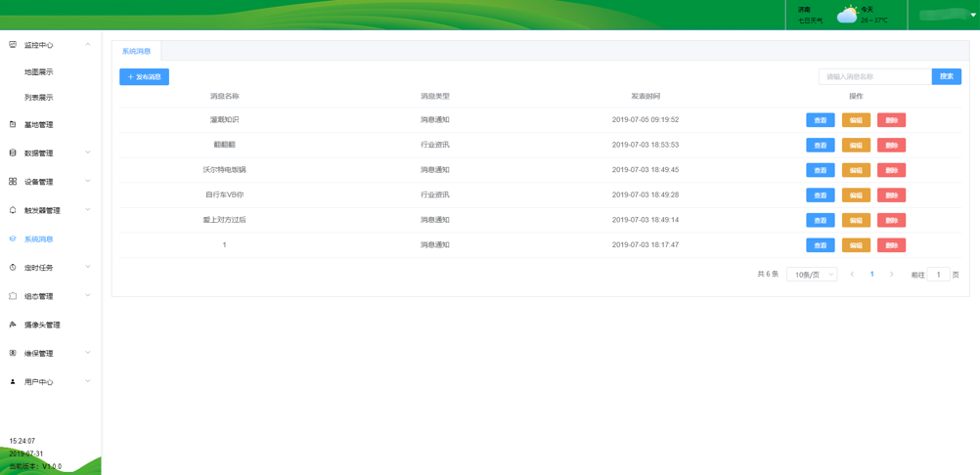Click the 发布消息 button

coord(144,77)
